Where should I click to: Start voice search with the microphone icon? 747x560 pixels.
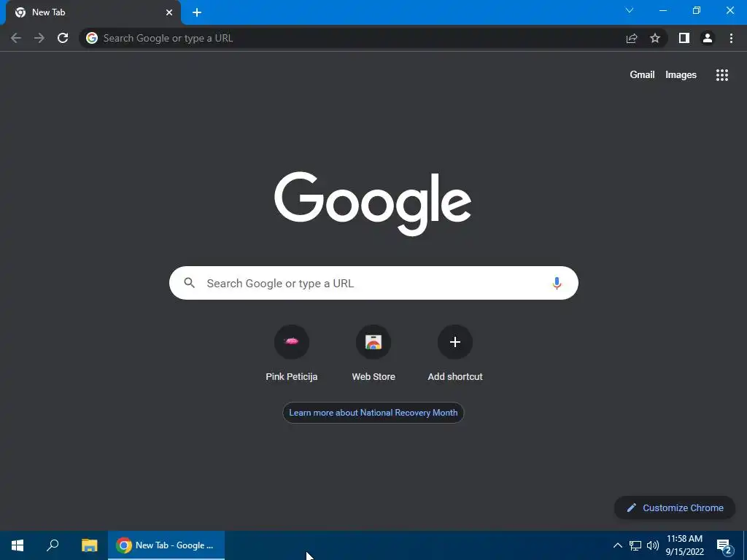click(557, 284)
